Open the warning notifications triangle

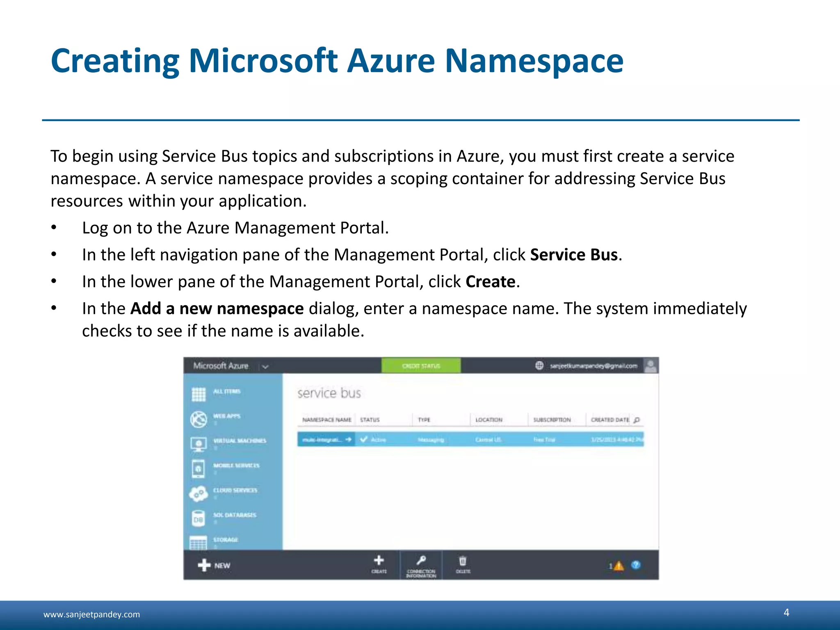619,566
